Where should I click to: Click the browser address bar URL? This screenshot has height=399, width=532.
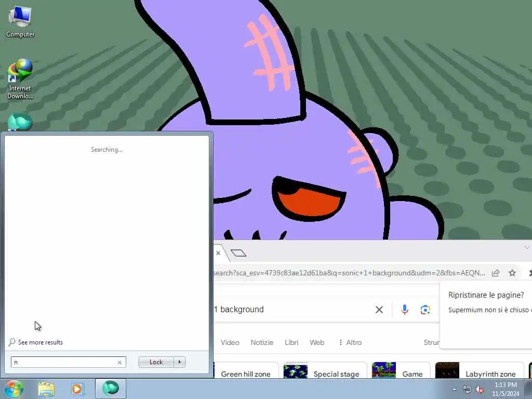tap(349, 273)
